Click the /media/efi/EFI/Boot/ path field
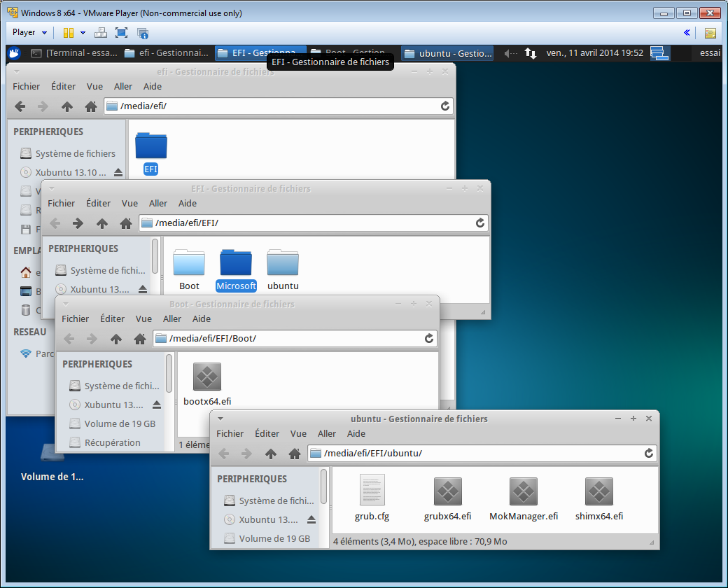The image size is (728, 588). (295, 339)
